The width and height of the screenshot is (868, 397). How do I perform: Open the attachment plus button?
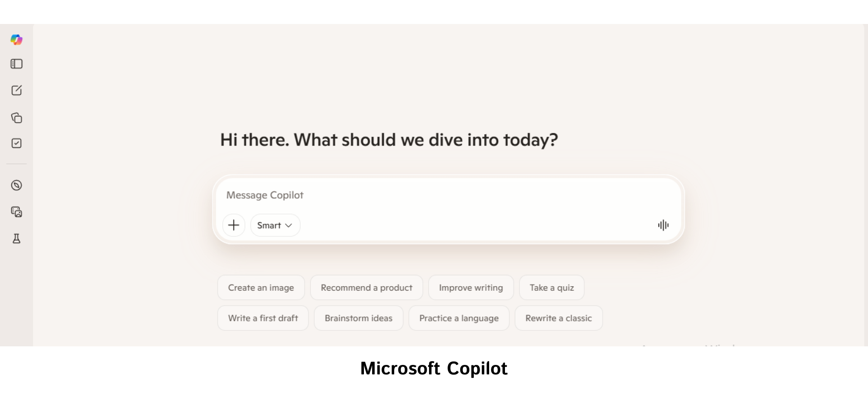click(233, 225)
